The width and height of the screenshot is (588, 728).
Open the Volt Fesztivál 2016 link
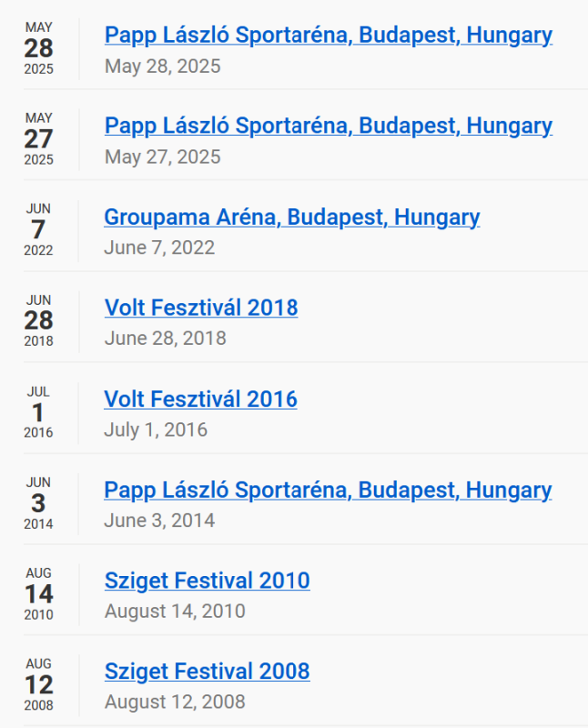[200, 399]
